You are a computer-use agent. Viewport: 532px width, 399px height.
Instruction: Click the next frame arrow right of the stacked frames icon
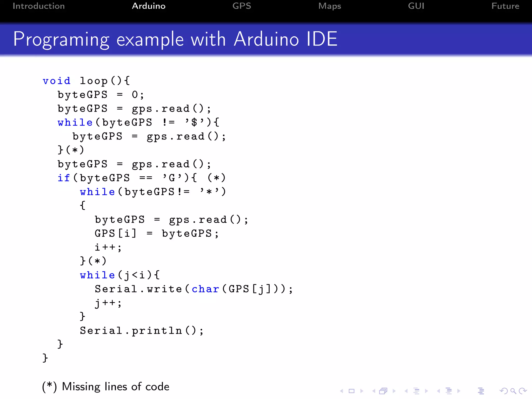pos(394,391)
